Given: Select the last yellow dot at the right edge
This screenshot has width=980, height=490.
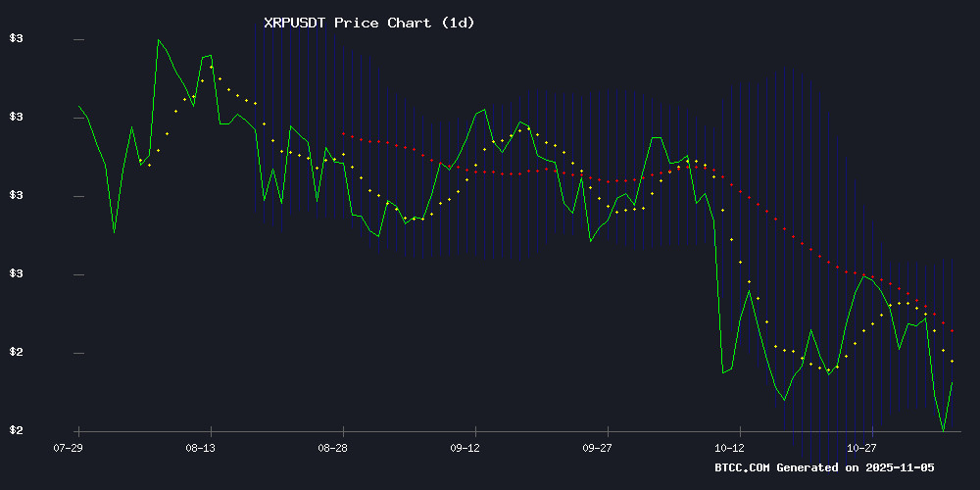Looking at the screenshot, I should 952,362.
